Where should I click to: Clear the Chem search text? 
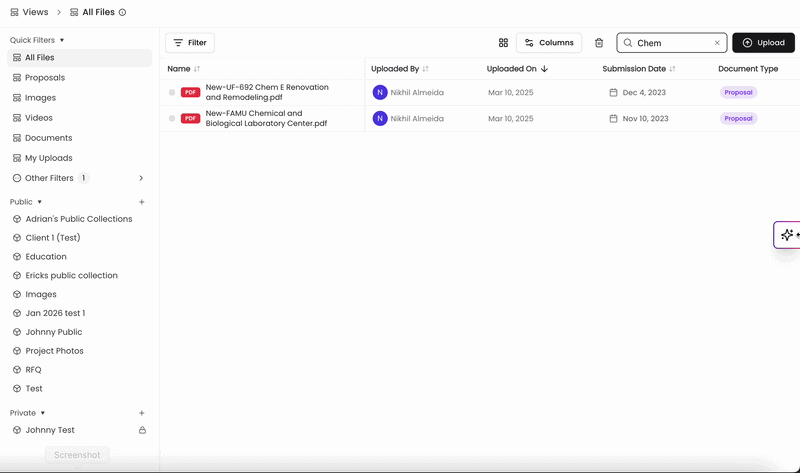(717, 43)
